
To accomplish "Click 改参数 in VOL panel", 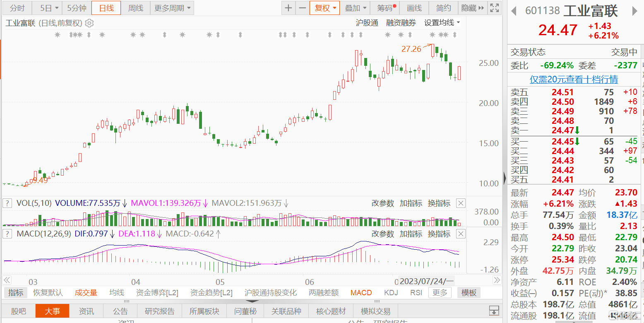I will click(382, 203).
